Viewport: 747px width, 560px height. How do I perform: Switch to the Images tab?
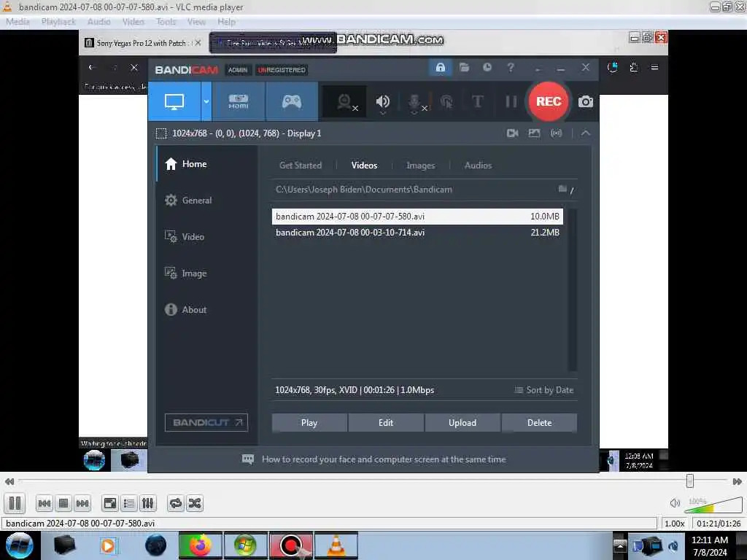point(420,166)
